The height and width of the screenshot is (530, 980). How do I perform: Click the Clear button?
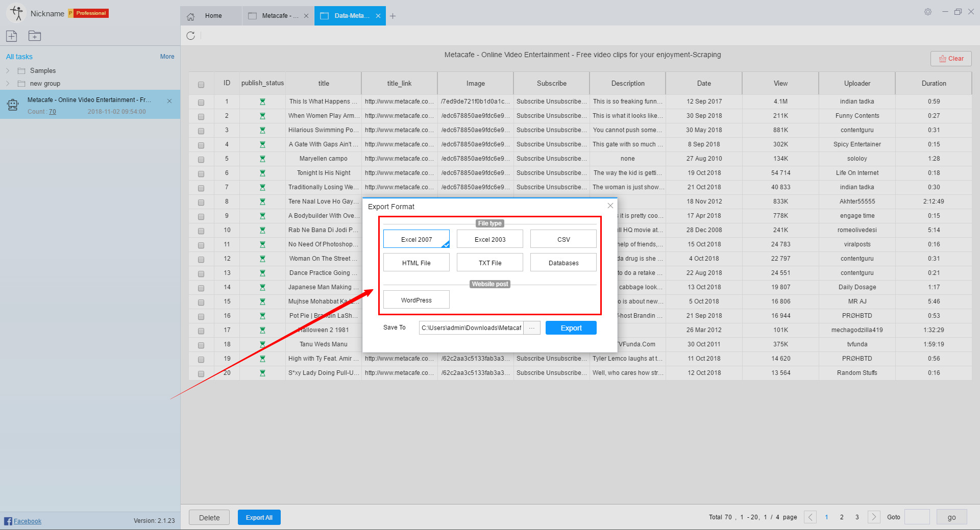pyautogui.click(x=951, y=59)
